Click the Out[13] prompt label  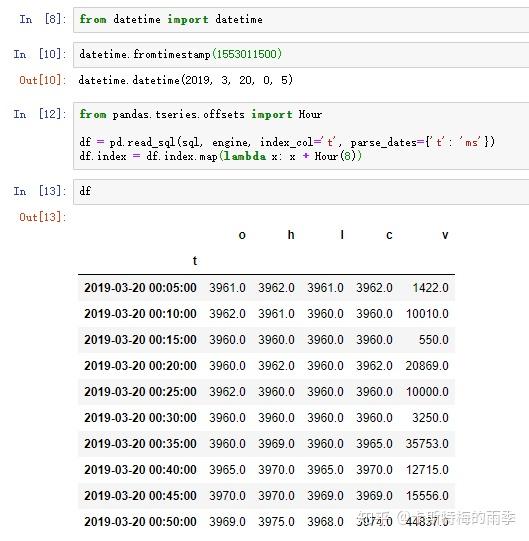pyautogui.click(x=42, y=217)
